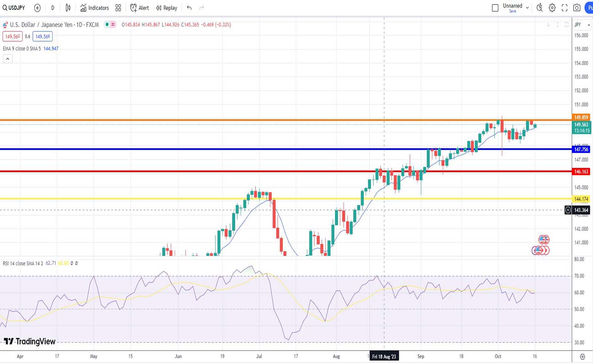Open the quick search lightning icon

click(x=539, y=8)
